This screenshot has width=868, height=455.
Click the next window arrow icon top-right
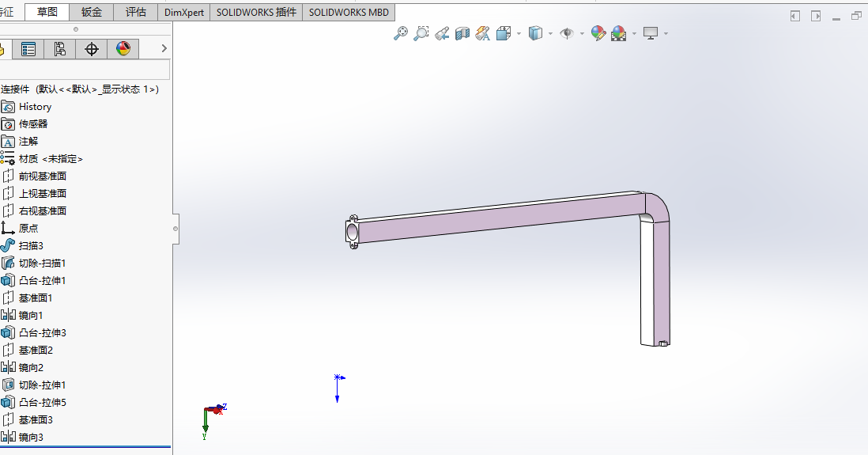[816, 16]
